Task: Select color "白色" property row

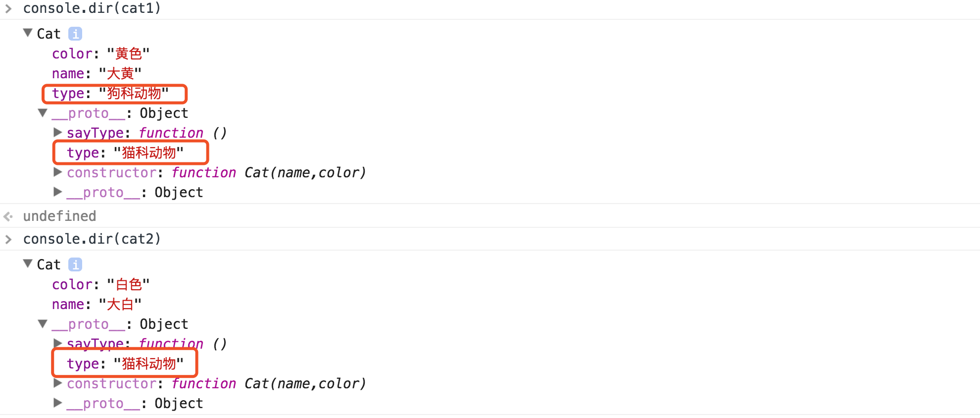Action: pos(100,285)
